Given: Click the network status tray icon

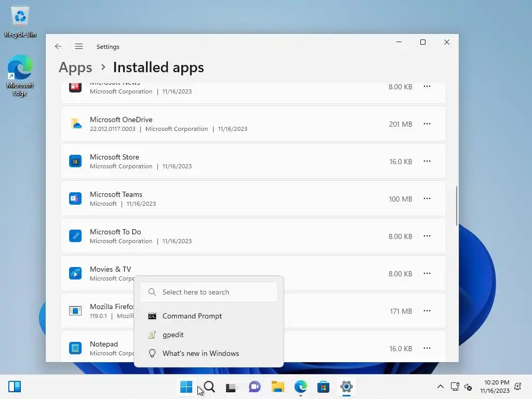Looking at the screenshot, I should coord(455,387).
